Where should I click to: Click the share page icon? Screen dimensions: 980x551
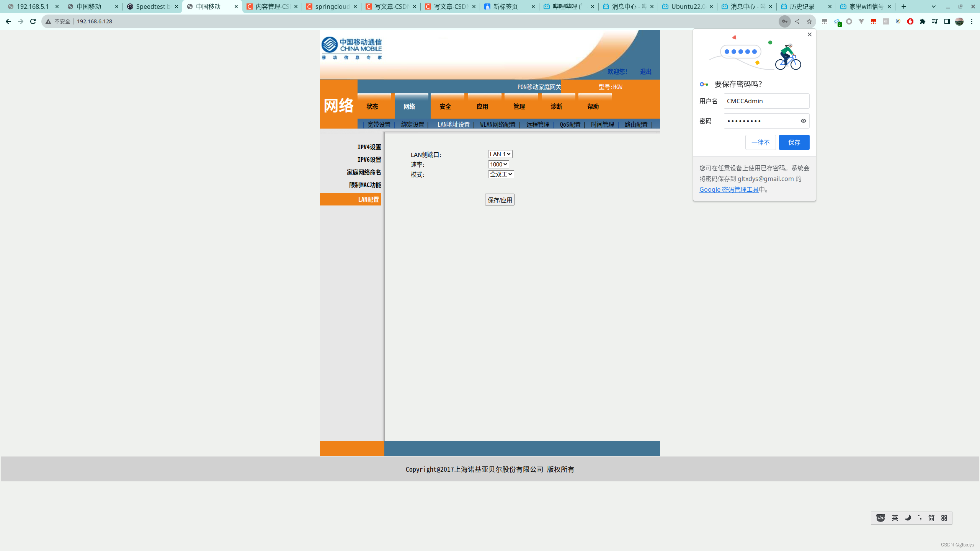coord(797,21)
